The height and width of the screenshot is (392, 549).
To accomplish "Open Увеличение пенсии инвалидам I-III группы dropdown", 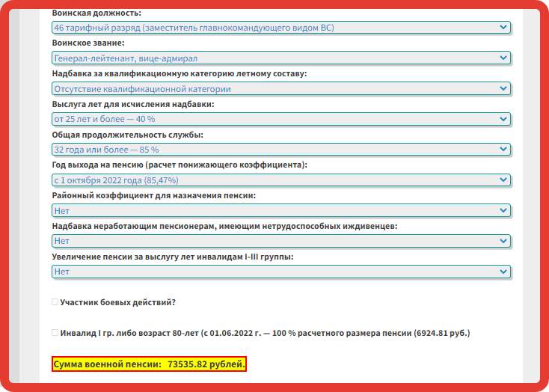I will (280, 272).
